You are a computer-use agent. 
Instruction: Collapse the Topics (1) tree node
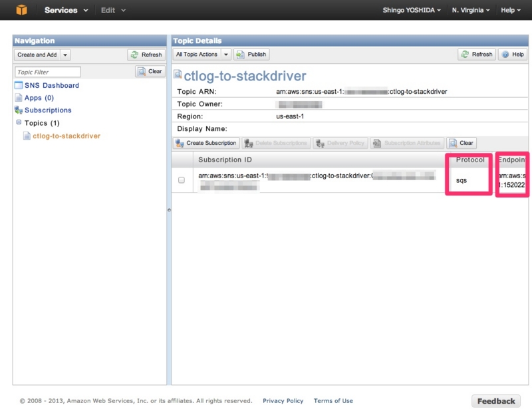coord(19,122)
